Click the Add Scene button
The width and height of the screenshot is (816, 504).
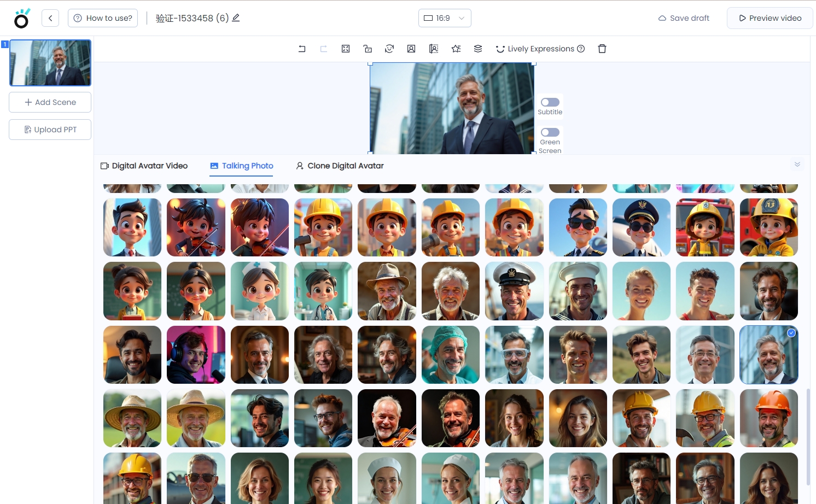pos(50,102)
